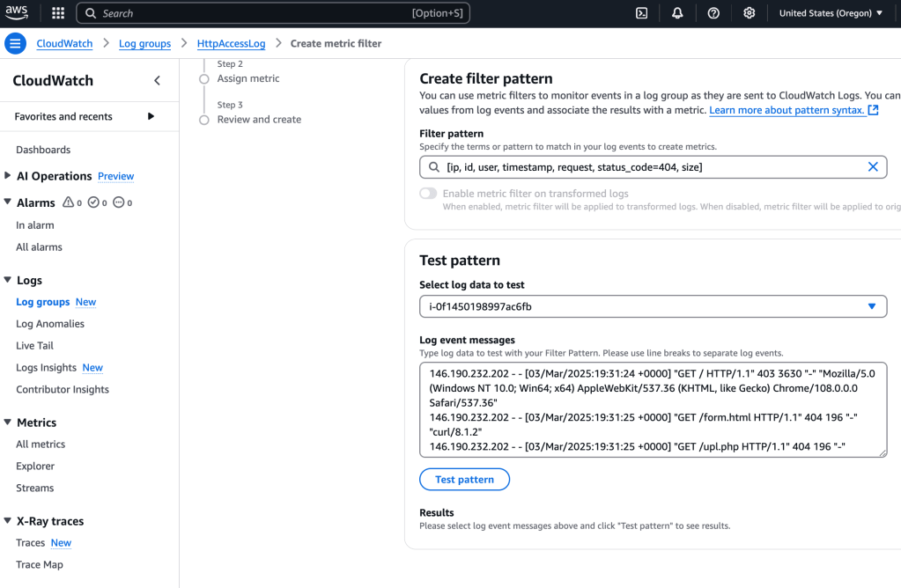Navigate to HttpAccessLog breadcrumb

click(232, 44)
